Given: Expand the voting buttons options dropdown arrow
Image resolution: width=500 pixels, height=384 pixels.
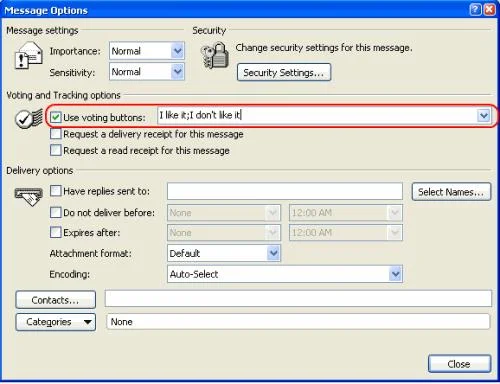Looking at the screenshot, I should (x=483, y=116).
